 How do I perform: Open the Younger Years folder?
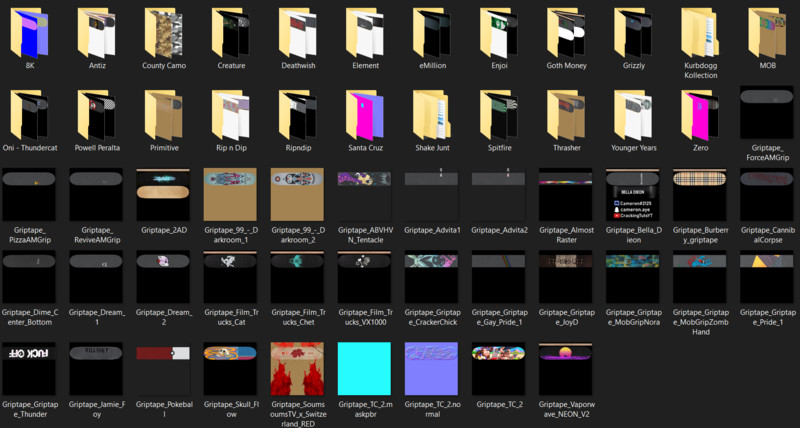[x=634, y=115]
